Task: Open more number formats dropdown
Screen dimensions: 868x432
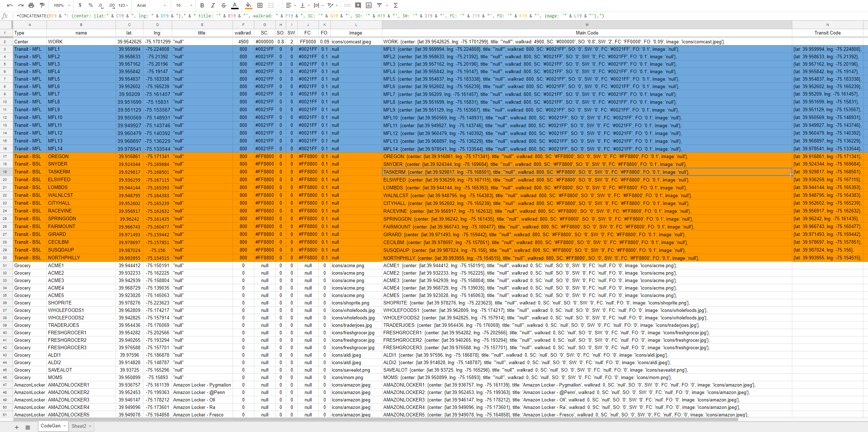Action: pyautogui.click(x=124, y=5)
